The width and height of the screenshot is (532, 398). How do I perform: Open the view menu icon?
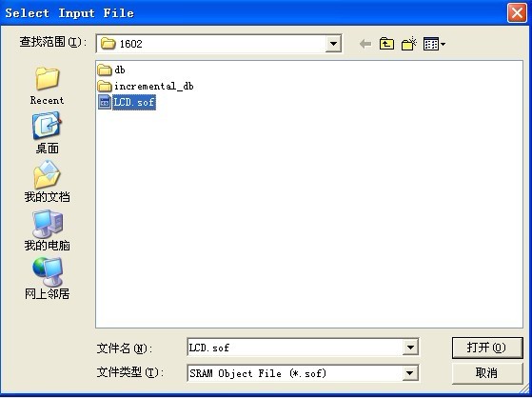coord(434,44)
